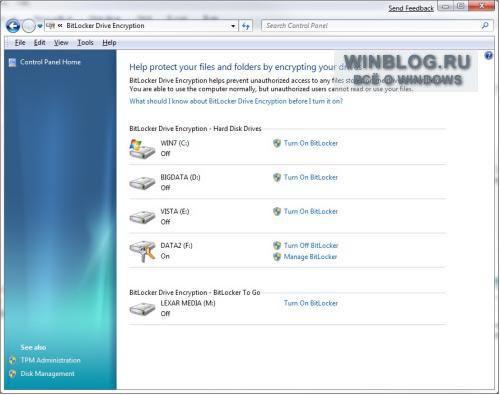Click the Disk Management shield icon

(12, 374)
